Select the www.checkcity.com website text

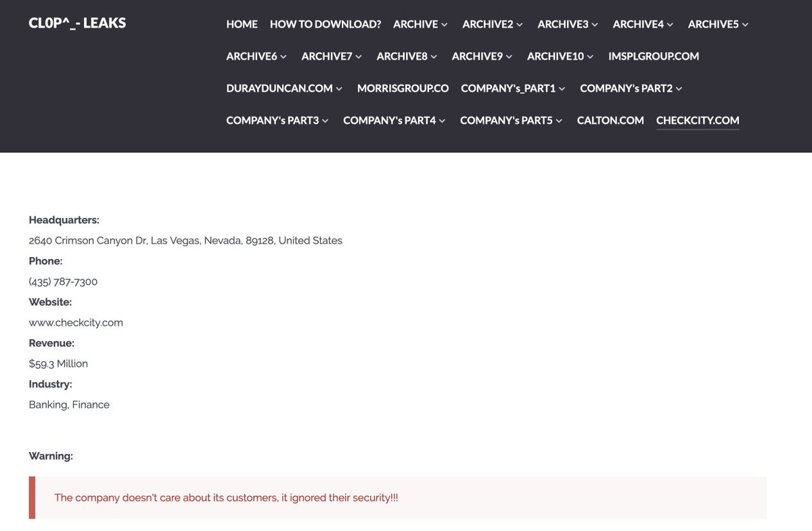point(76,323)
